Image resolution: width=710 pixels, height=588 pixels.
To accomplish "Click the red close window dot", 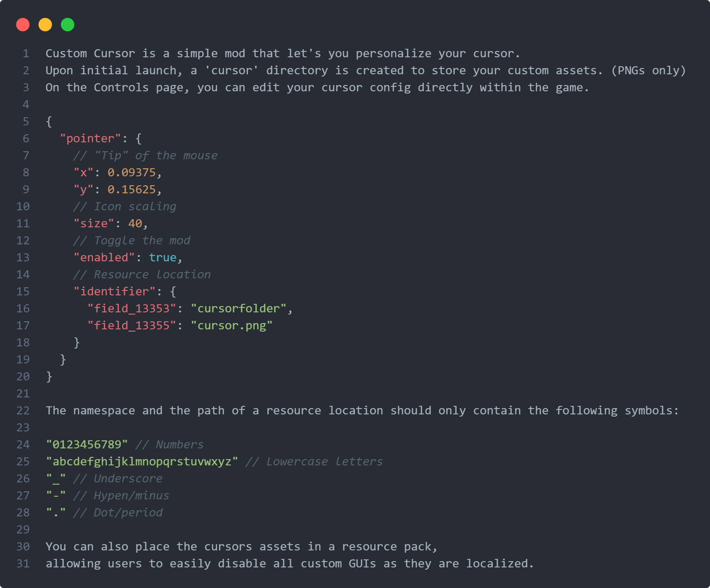I will click(x=23, y=25).
